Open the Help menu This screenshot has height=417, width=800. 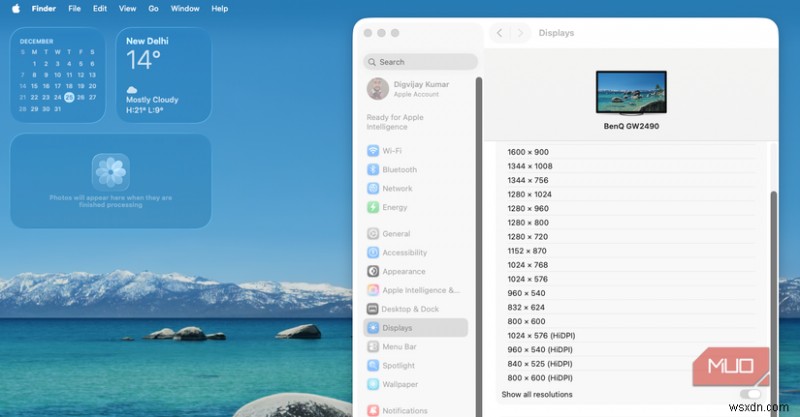click(x=220, y=9)
